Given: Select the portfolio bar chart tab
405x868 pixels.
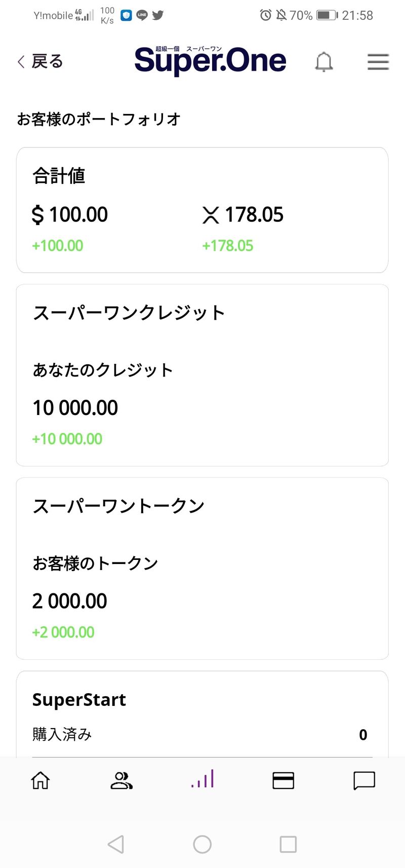Looking at the screenshot, I should coord(202,779).
